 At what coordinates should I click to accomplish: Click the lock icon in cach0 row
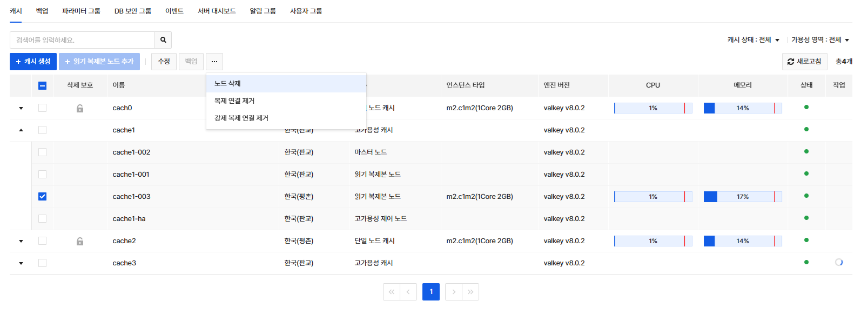[80, 108]
